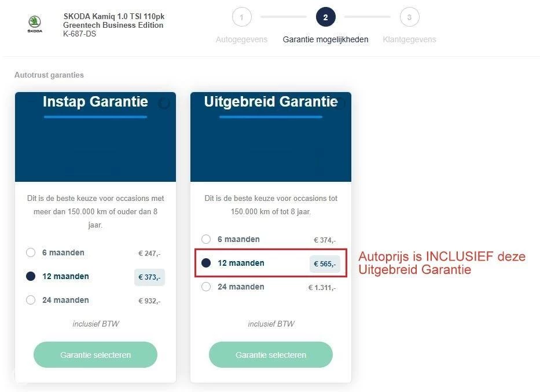Jump to step 3 circle
The image size is (540, 392).
coord(409,17)
